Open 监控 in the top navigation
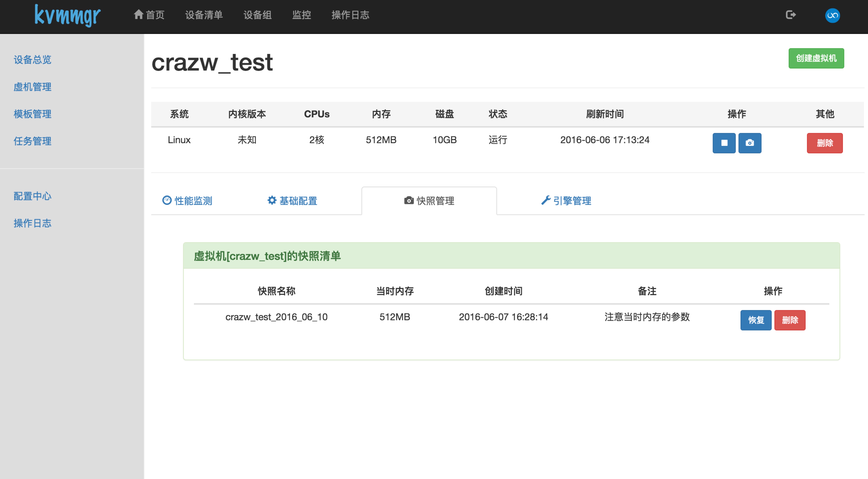The width and height of the screenshot is (868, 479). click(301, 15)
